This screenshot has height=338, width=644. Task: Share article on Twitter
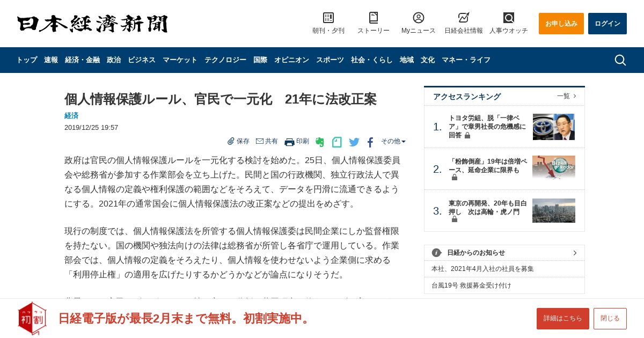tap(354, 142)
